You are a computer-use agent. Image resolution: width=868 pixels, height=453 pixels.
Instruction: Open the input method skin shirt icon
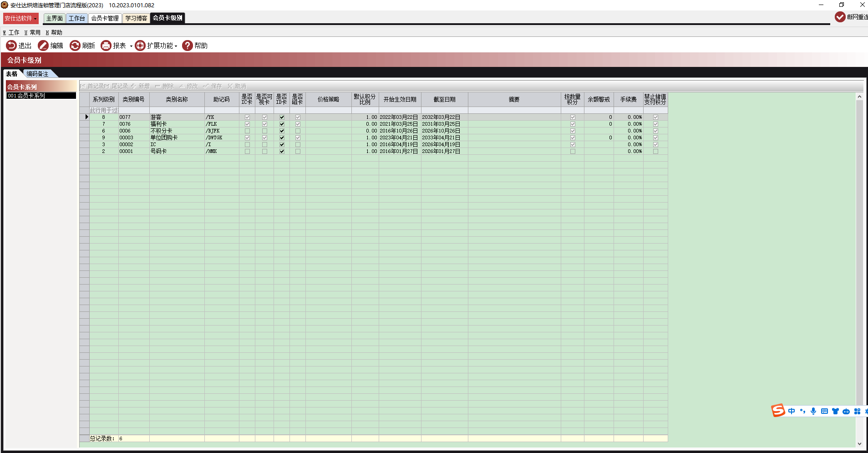(x=835, y=411)
